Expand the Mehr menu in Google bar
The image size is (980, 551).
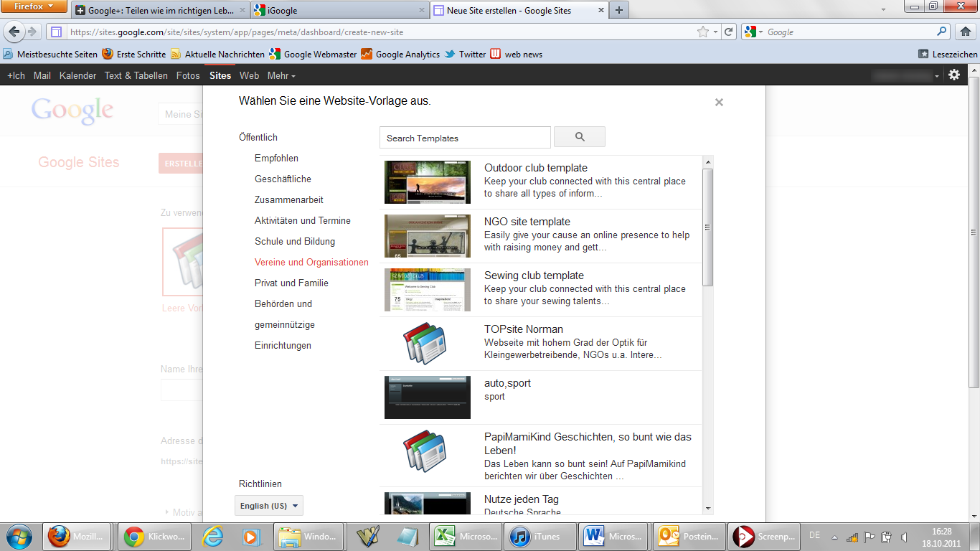tap(281, 75)
